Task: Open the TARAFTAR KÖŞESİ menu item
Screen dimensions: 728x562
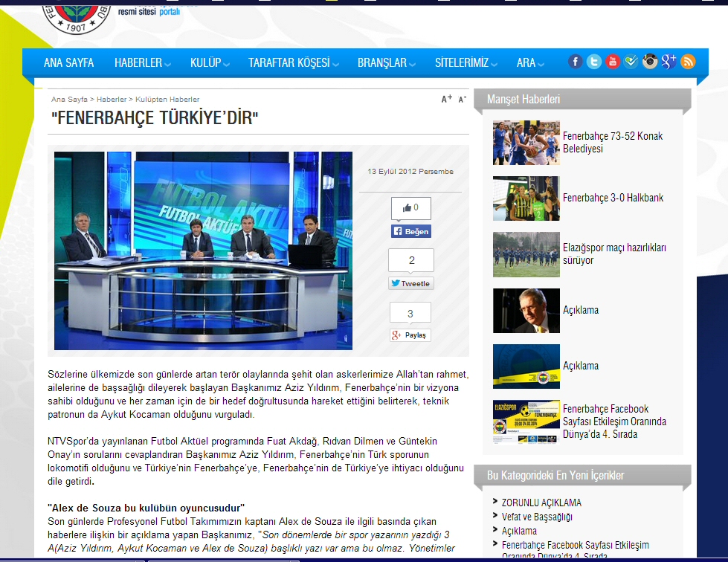Action: click(x=292, y=63)
